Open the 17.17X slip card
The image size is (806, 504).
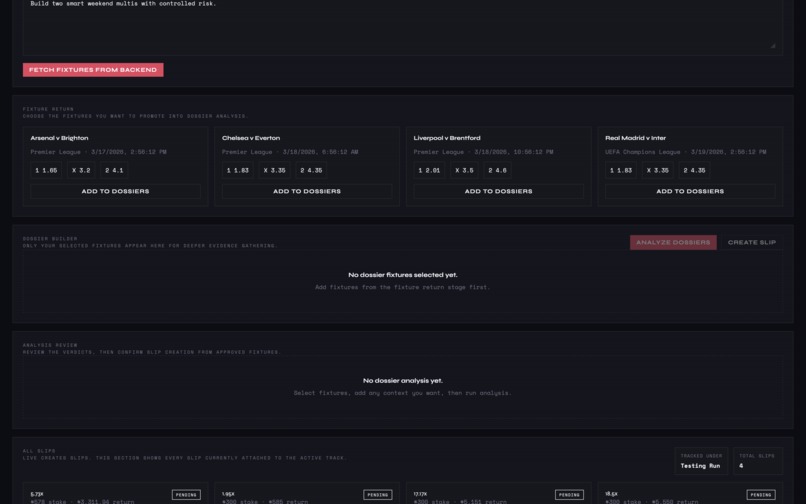[499, 494]
